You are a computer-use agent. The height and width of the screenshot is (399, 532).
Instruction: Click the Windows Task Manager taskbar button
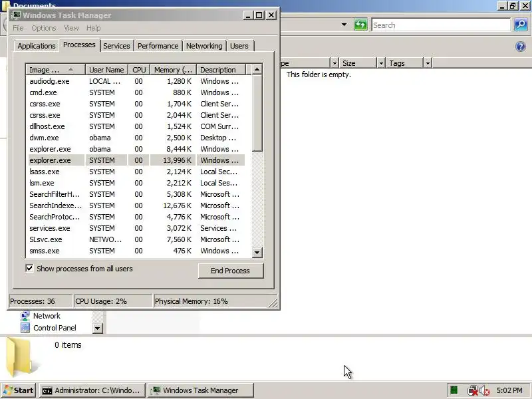pos(201,390)
